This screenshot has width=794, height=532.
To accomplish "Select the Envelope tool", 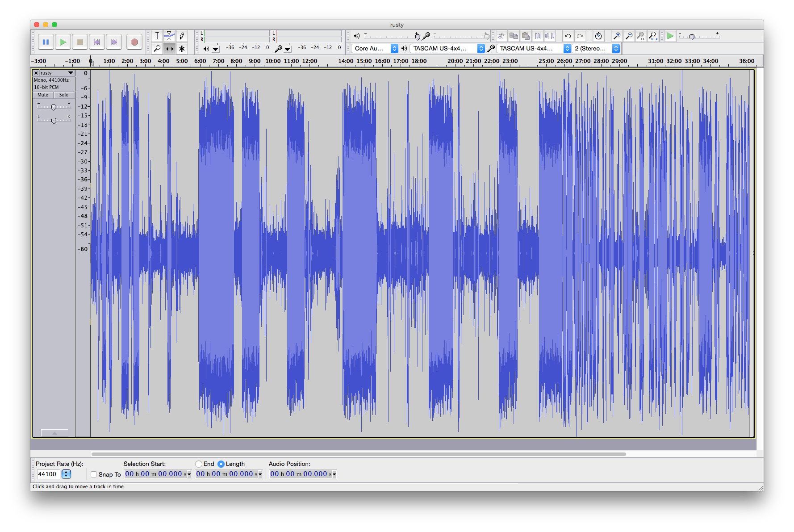I will pyautogui.click(x=169, y=36).
